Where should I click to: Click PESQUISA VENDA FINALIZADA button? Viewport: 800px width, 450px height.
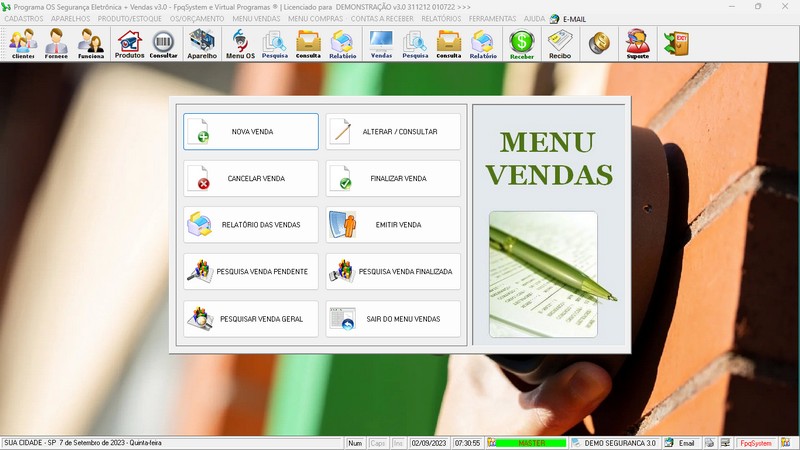click(x=393, y=271)
